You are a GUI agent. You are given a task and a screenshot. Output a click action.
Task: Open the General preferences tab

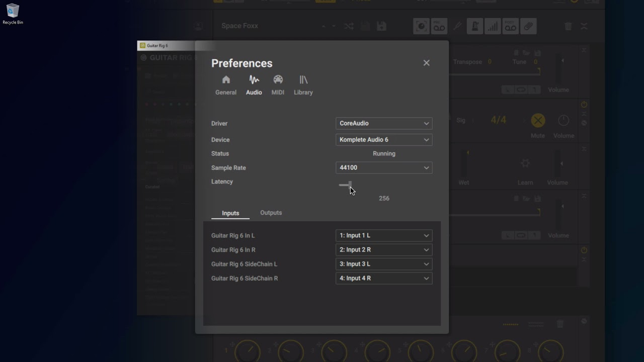coord(226,85)
